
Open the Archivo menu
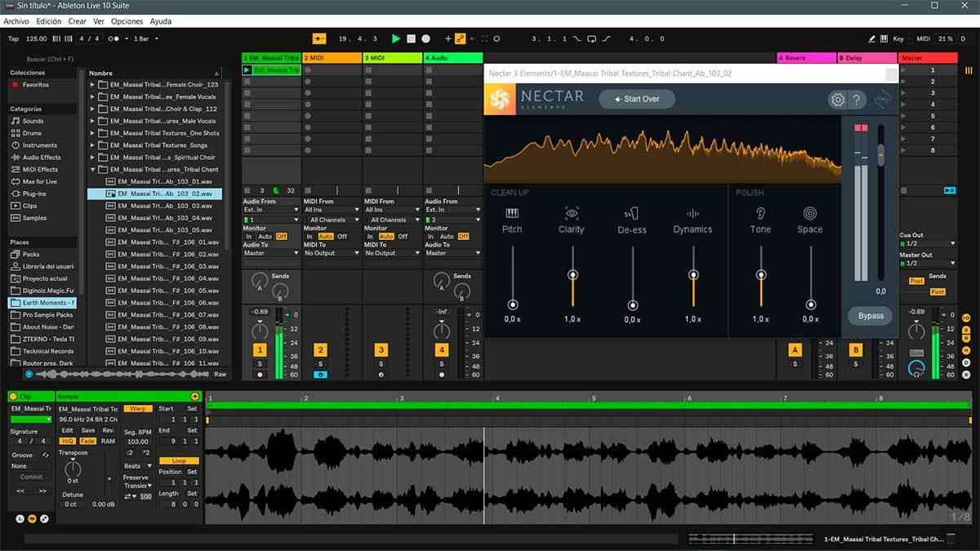click(16, 21)
